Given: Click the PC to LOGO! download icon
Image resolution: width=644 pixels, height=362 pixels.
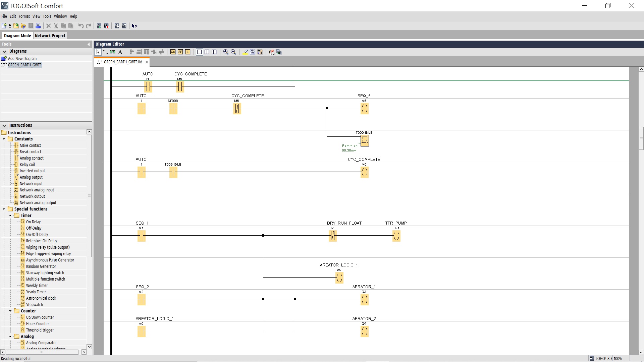Looking at the screenshot, I should 117,26.
